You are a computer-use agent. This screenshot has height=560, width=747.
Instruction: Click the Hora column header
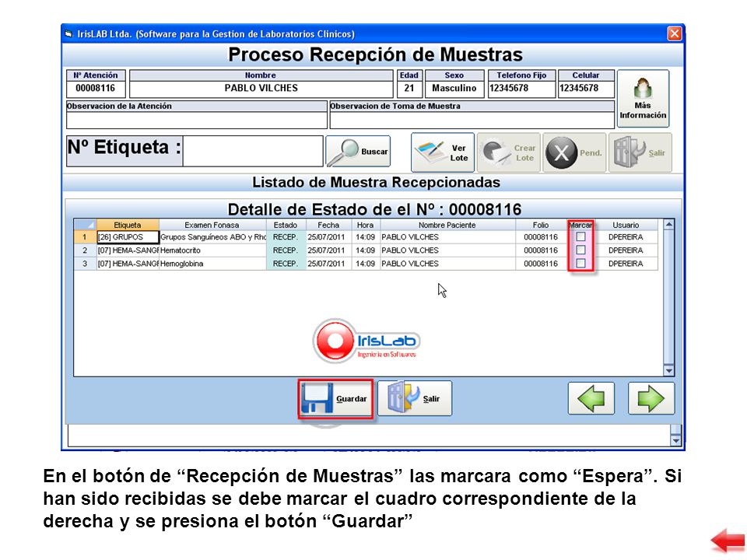pos(366,225)
